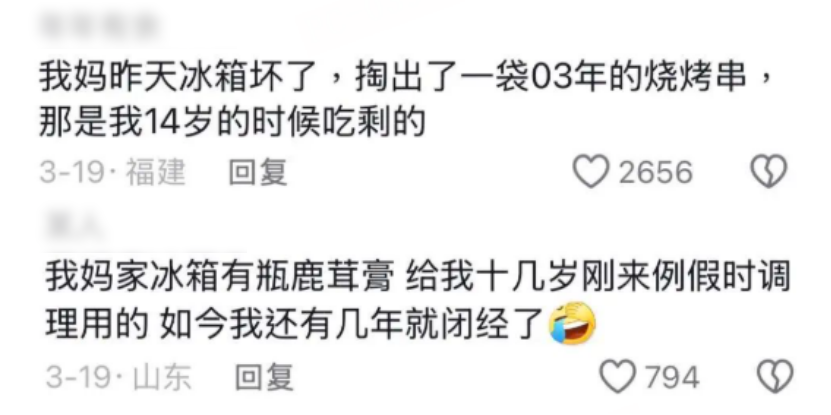Tap the line starting 我妈家冰箱有瓶鹿茸膏
The width and height of the screenshot is (831, 415).
418,278
